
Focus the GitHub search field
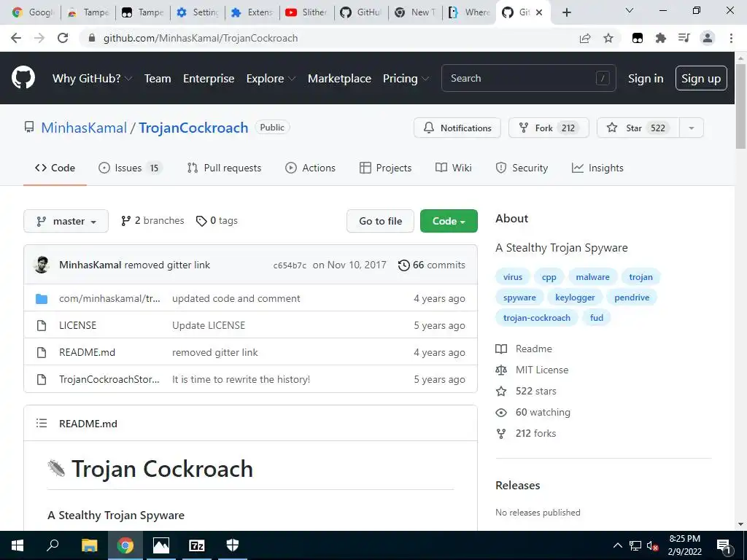[528, 78]
